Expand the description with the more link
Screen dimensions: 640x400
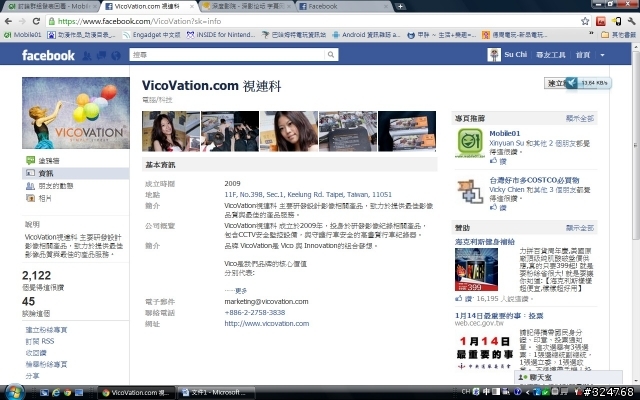pyautogui.click(x=236, y=291)
